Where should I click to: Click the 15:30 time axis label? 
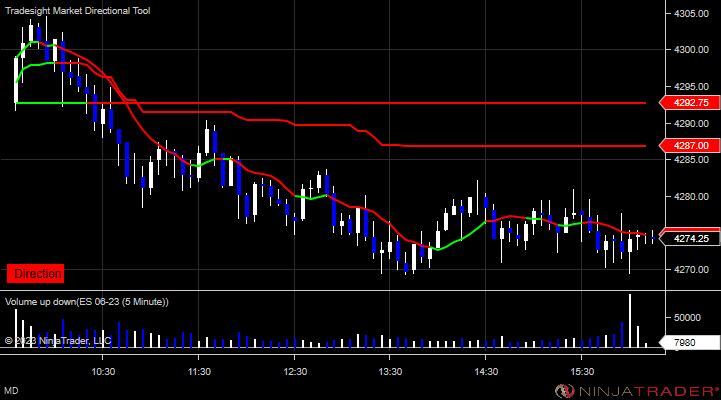(582, 371)
